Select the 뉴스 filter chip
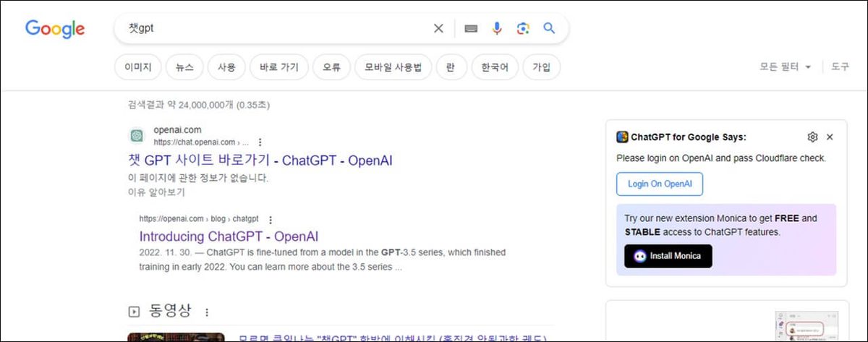 coord(184,67)
